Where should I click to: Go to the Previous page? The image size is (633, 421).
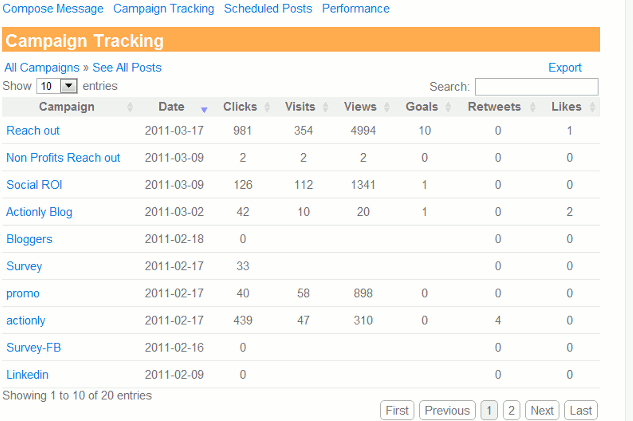(447, 411)
